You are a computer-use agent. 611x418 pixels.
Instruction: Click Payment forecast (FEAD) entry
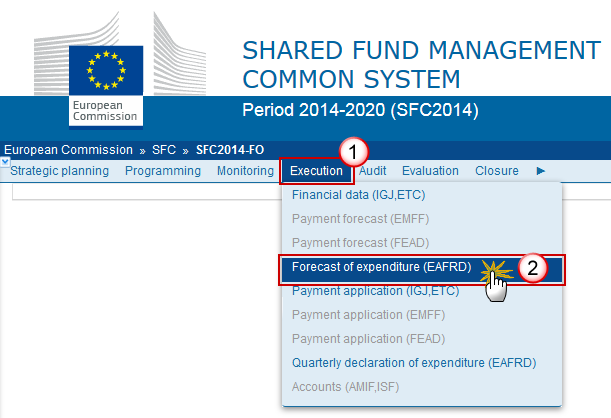[x=360, y=243]
